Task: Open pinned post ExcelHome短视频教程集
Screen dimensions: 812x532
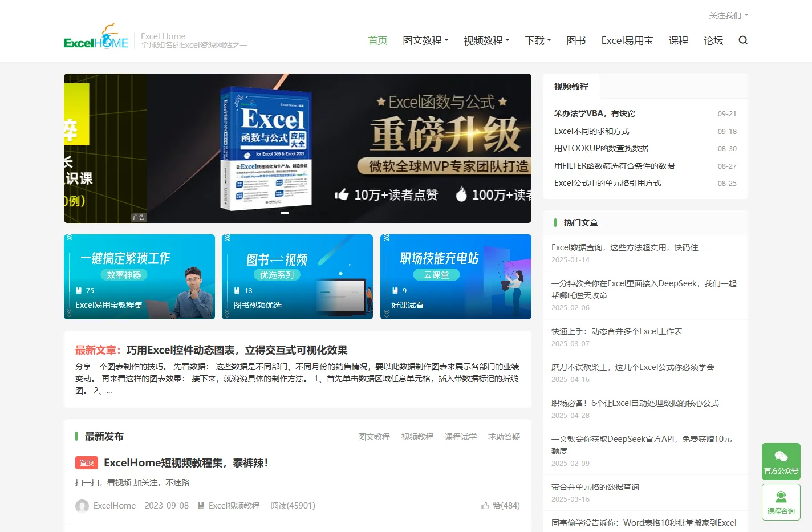Action: click(186, 463)
